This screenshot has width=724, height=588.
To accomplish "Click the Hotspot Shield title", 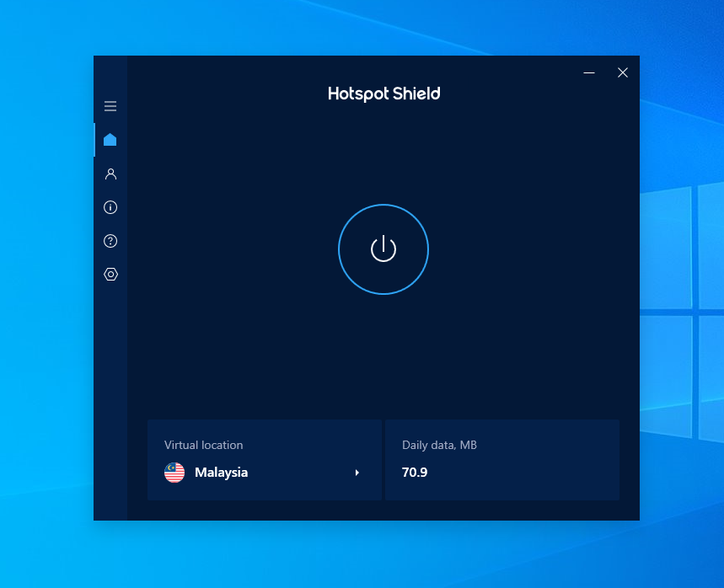I will 383,94.
